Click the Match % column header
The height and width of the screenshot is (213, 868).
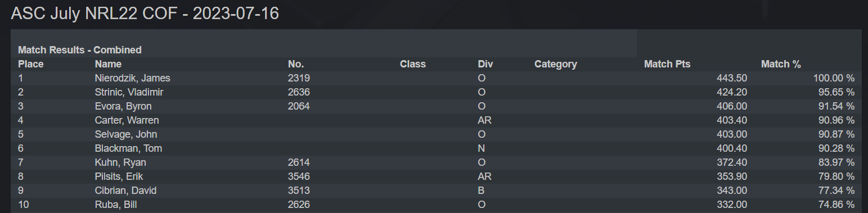coord(781,64)
